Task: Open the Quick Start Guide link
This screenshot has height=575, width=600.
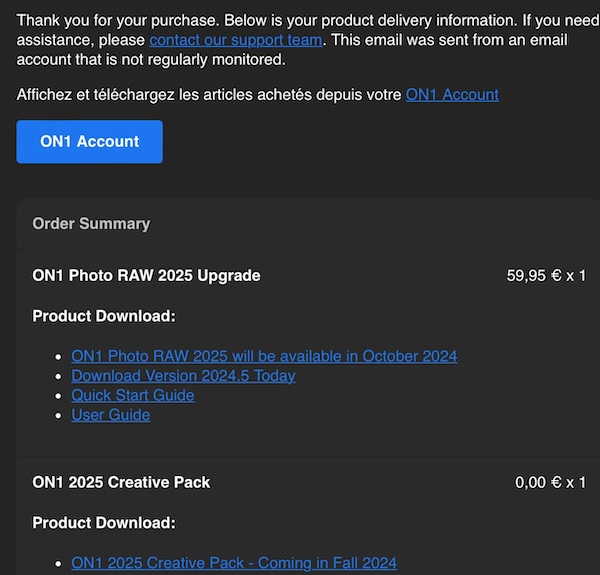Action: 133,395
